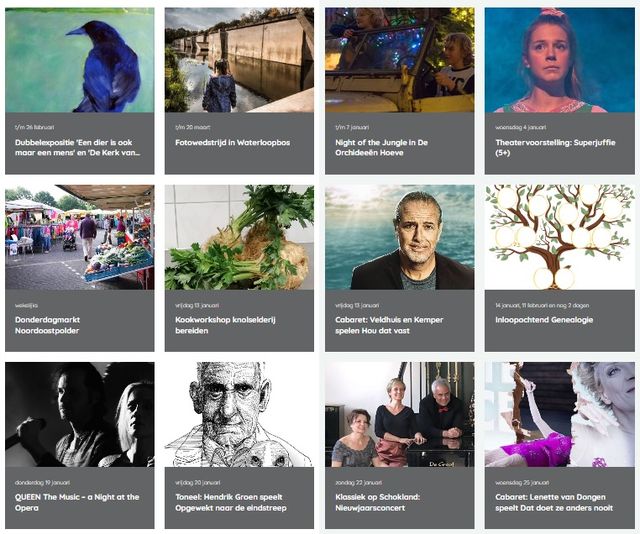This screenshot has width=640, height=534.
Task: Click the Hendrik Groen sketch drawing
Action: click(x=239, y=414)
